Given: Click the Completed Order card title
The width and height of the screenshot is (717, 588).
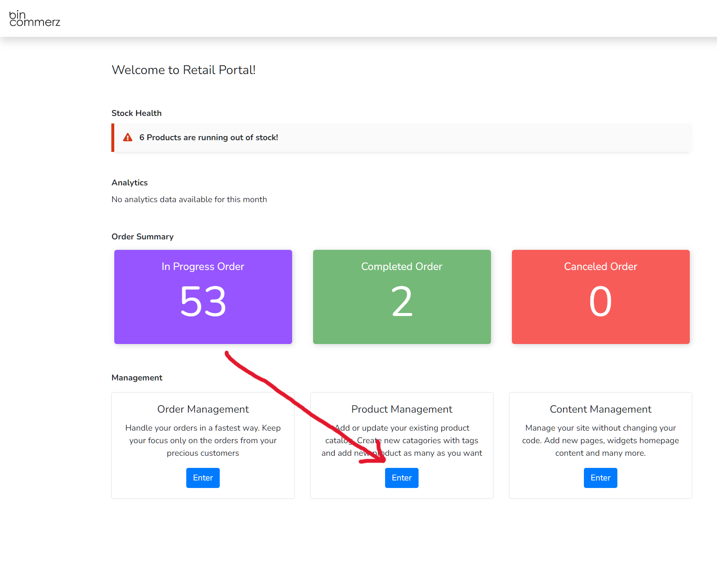Looking at the screenshot, I should pyautogui.click(x=401, y=267).
